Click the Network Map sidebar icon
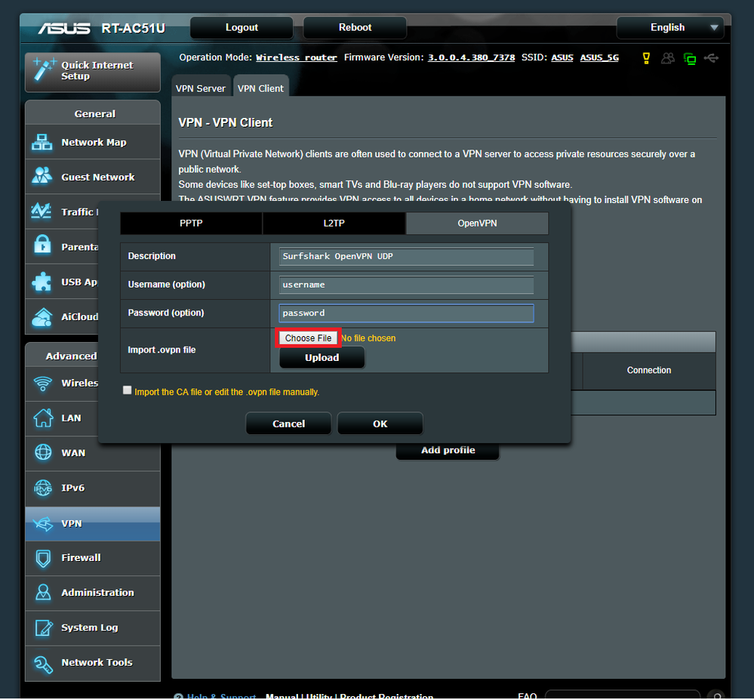This screenshot has width=754, height=700. coord(42,142)
